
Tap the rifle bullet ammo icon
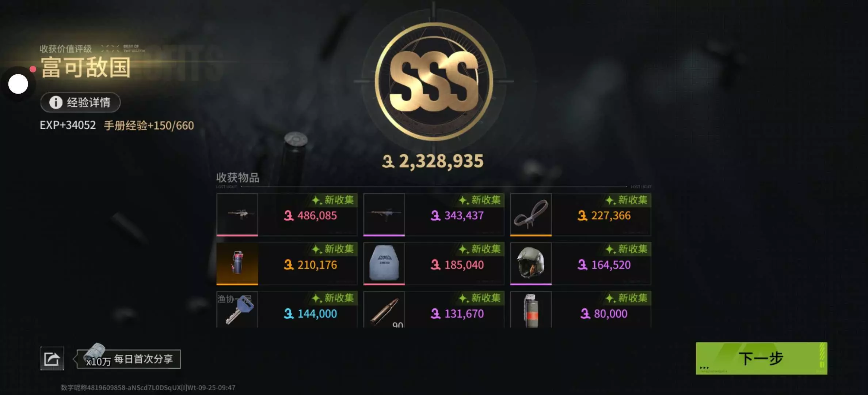384,309
